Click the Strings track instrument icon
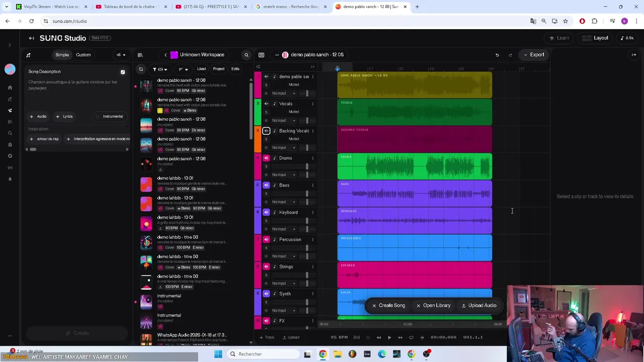Image resolution: width=644 pixels, height=362 pixels. (x=274, y=266)
